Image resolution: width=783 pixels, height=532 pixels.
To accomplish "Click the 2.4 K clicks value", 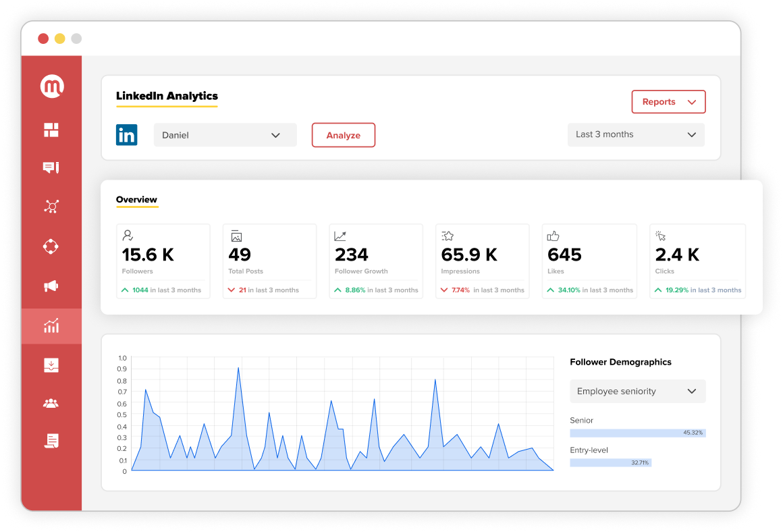I will coord(677,255).
